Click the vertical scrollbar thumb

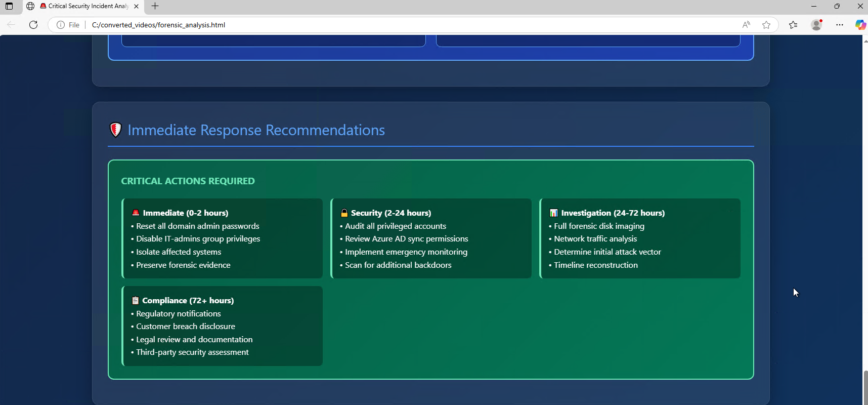(x=865, y=387)
